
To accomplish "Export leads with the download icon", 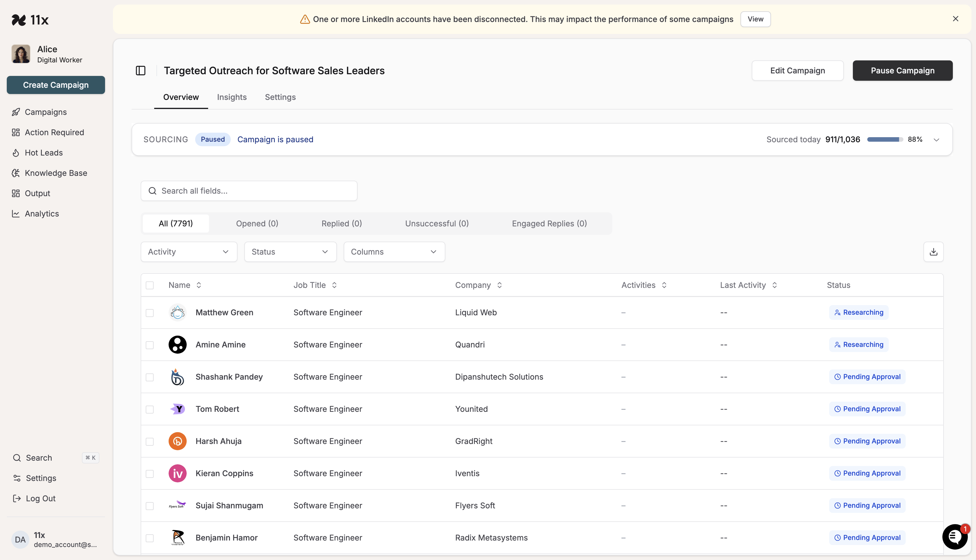I will [933, 251].
